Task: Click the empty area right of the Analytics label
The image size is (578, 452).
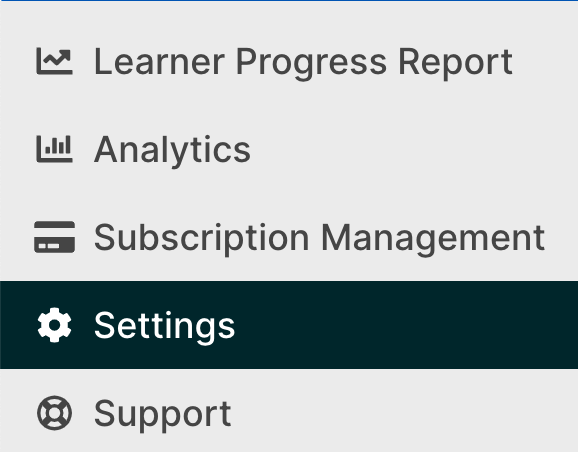Action: tap(413, 149)
